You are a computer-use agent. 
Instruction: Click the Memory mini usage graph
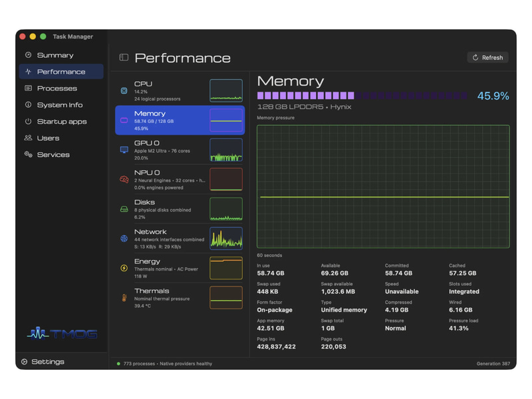(x=226, y=120)
